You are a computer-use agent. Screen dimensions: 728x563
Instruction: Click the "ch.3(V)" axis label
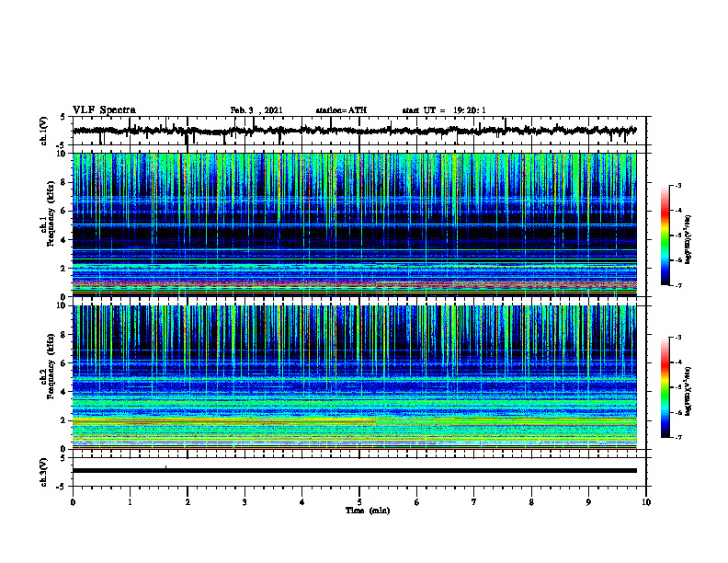44,473
